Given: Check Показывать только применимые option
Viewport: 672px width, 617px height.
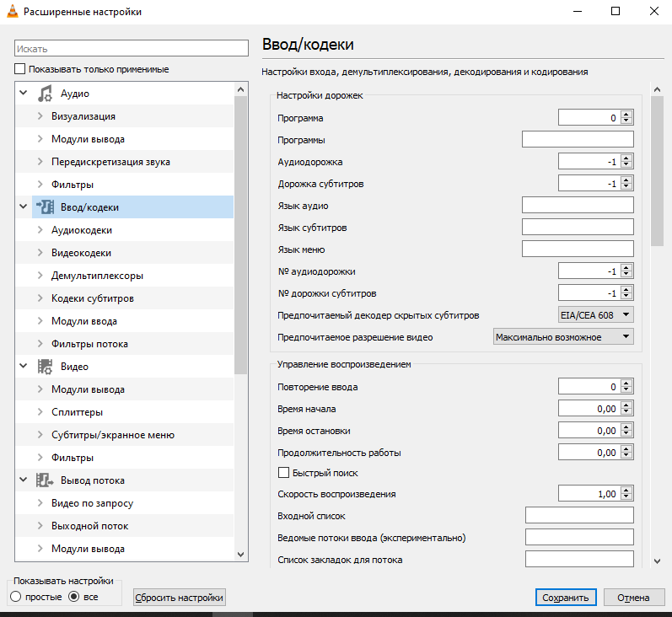Looking at the screenshot, I should 20,69.
